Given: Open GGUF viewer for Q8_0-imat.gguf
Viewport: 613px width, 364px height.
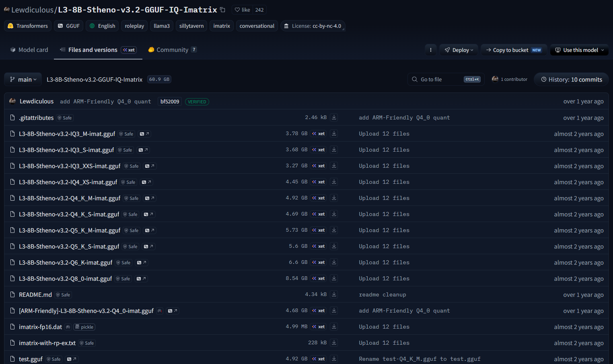Looking at the screenshot, I should pos(141,279).
